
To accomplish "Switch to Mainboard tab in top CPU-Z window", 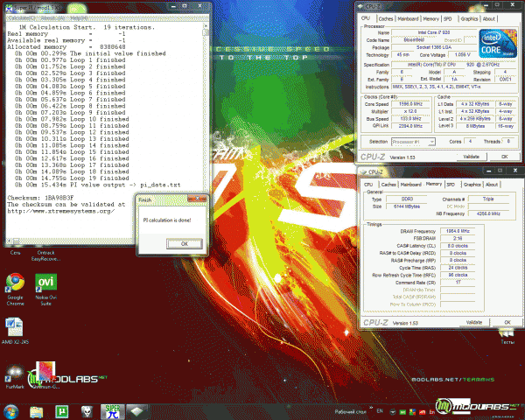I will pos(408,18).
